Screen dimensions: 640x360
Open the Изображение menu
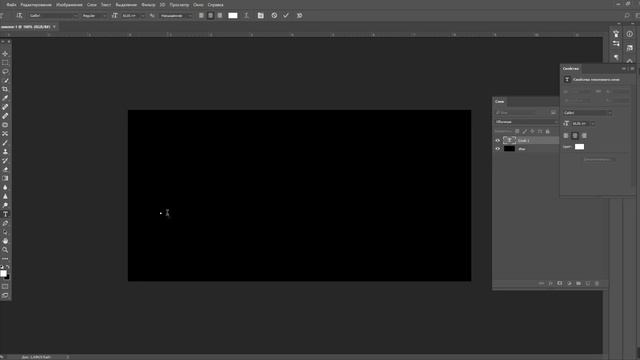pos(69,5)
